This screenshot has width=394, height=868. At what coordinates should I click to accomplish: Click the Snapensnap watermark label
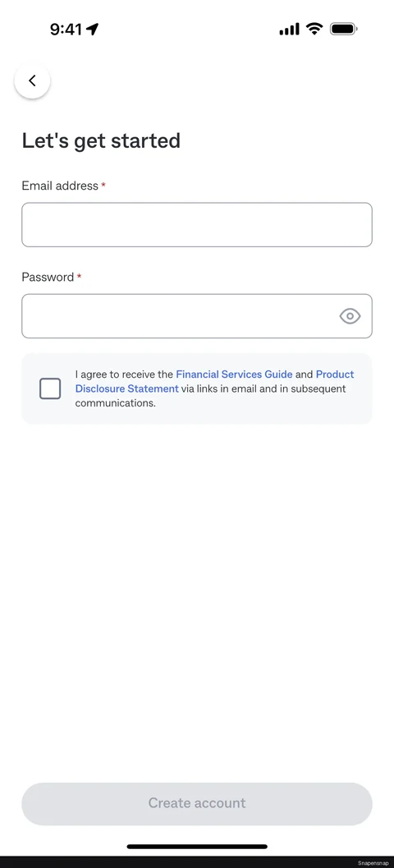373,863
